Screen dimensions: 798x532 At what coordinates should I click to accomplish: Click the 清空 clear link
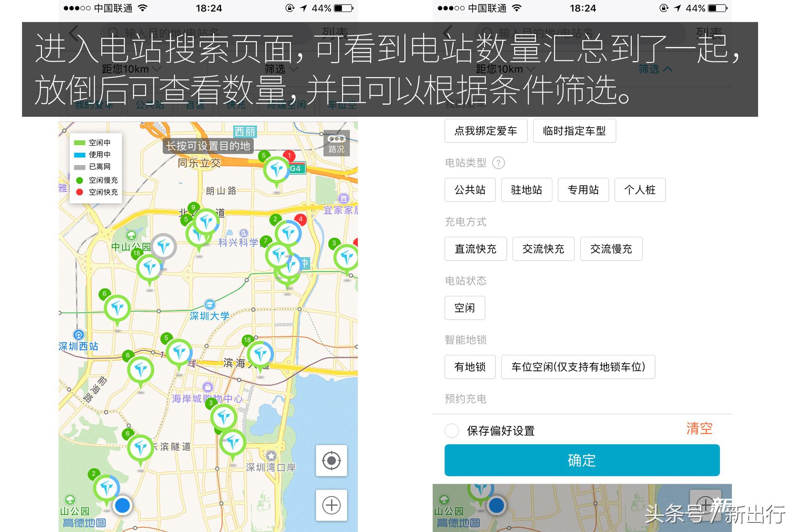click(699, 428)
